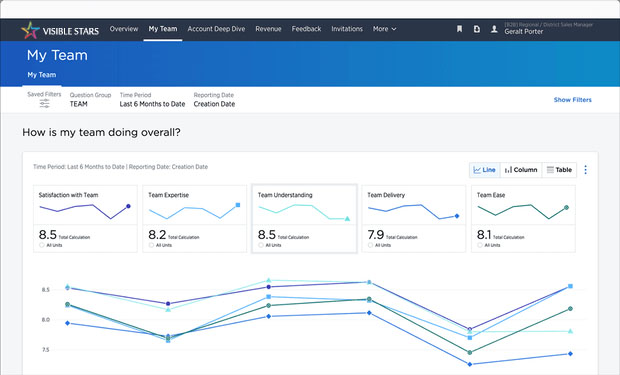Switch chart to Column view
The height and width of the screenshot is (375, 620).
[x=521, y=170]
